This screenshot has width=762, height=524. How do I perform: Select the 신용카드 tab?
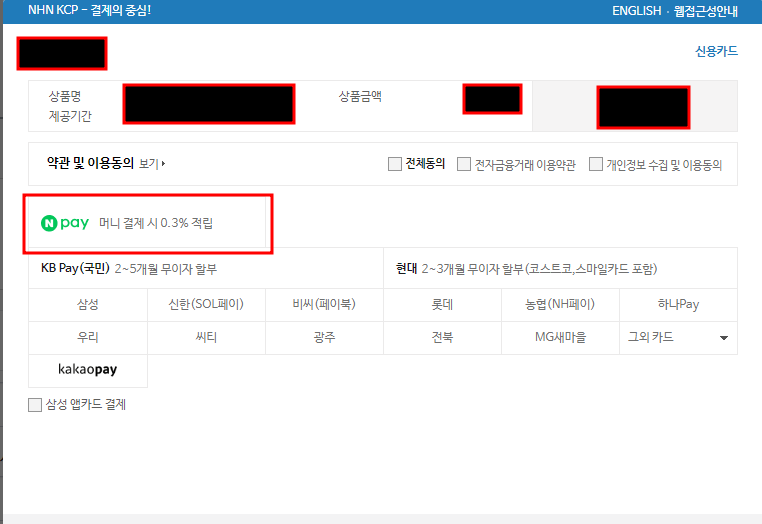(716, 51)
